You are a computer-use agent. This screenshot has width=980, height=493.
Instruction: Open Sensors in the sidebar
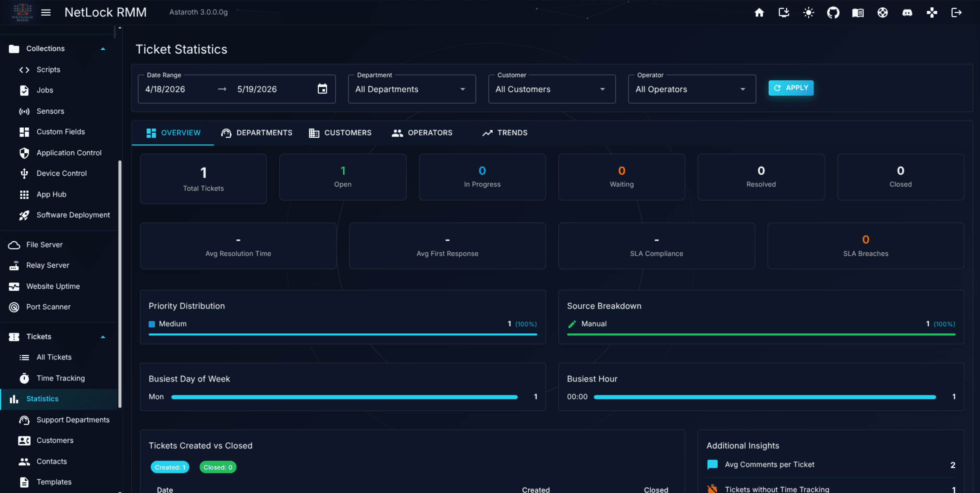pyautogui.click(x=59, y=111)
